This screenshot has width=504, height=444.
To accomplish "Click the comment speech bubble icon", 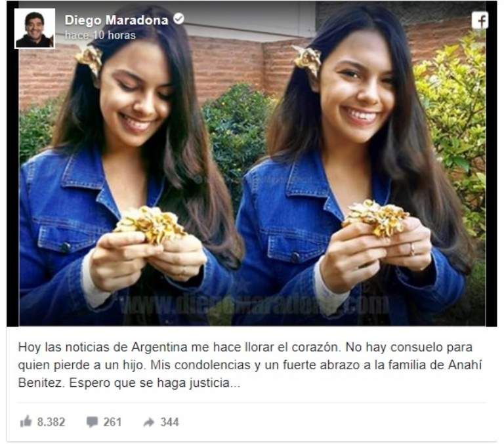I will pos(92,422).
